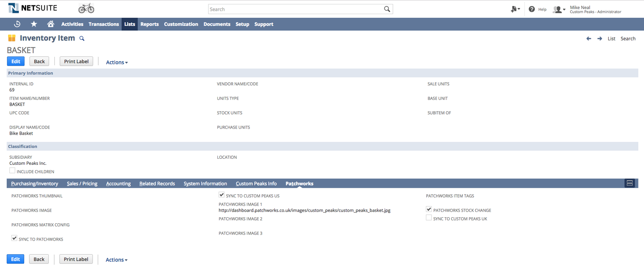Click the Help link text
The width and height of the screenshot is (644, 266).
542,9
